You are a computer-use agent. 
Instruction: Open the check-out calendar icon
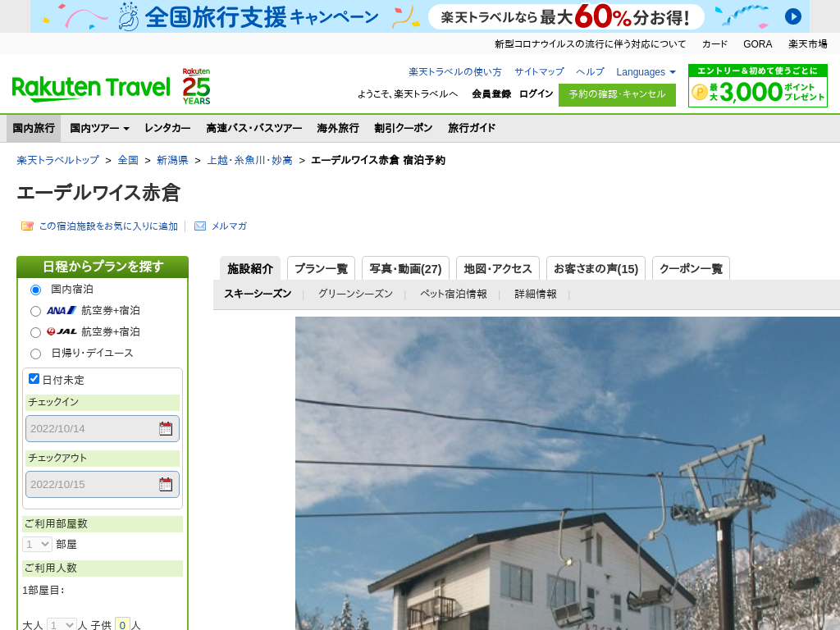point(166,484)
